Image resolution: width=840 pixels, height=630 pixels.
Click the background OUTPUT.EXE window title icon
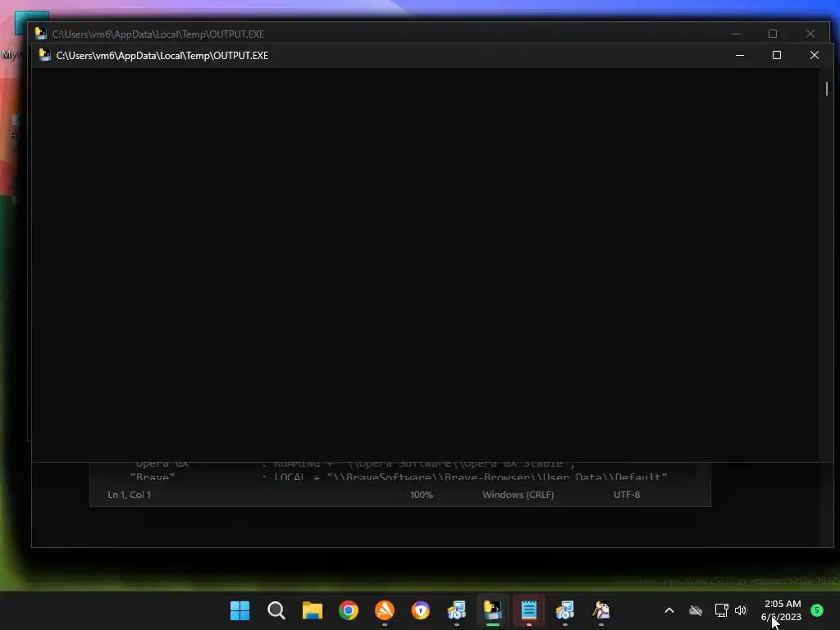pyautogui.click(x=41, y=34)
